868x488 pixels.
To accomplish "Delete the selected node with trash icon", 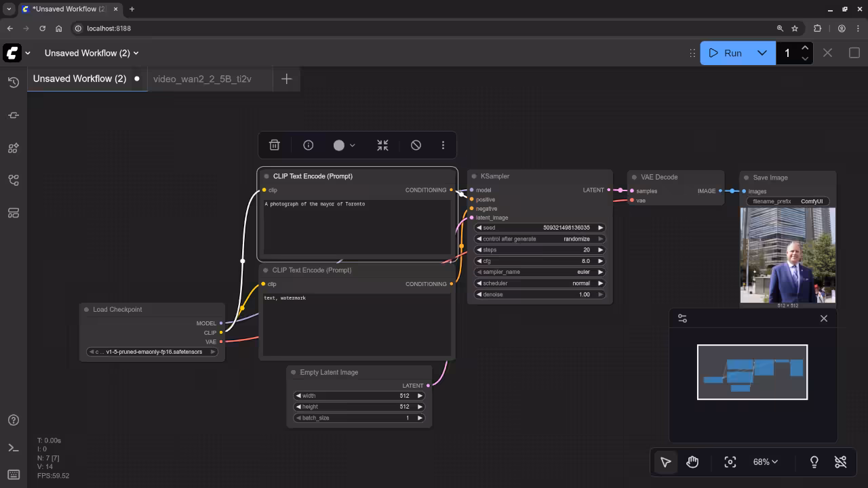I will coord(274,145).
